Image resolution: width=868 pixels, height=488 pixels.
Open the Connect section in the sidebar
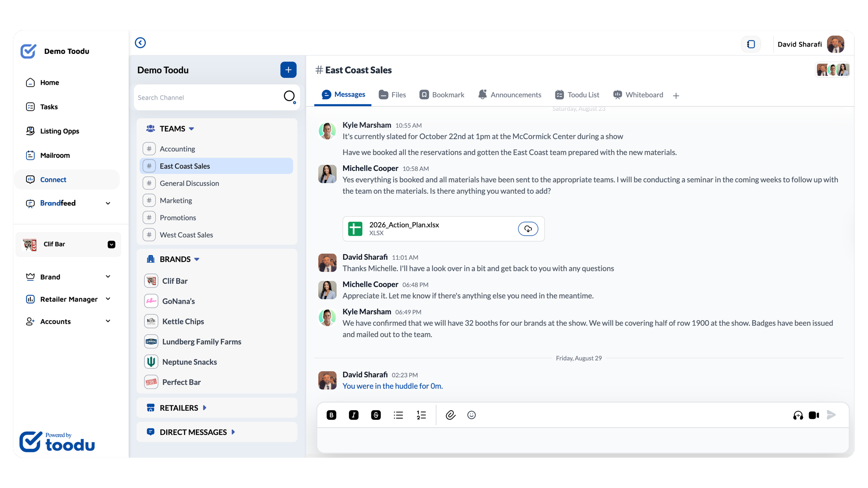pos(53,179)
